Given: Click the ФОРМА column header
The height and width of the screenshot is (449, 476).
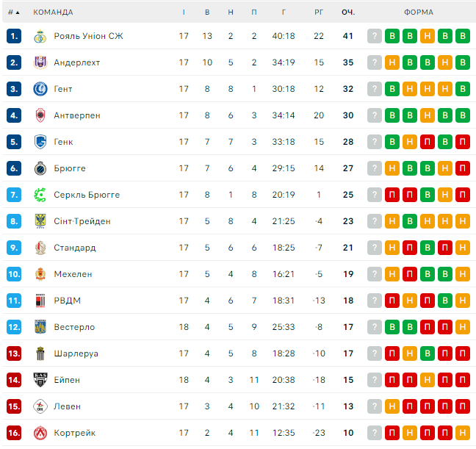Looking at the screenshot, I should (418, 12).
